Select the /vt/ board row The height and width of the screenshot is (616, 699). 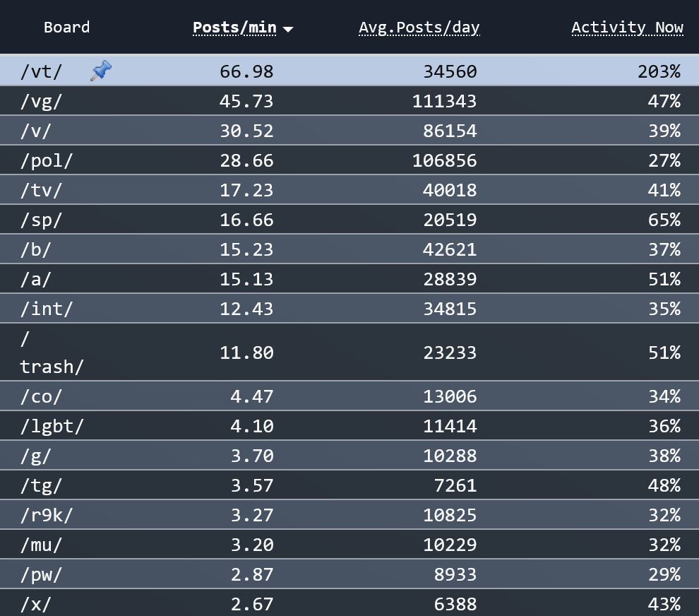coord(349,71)
